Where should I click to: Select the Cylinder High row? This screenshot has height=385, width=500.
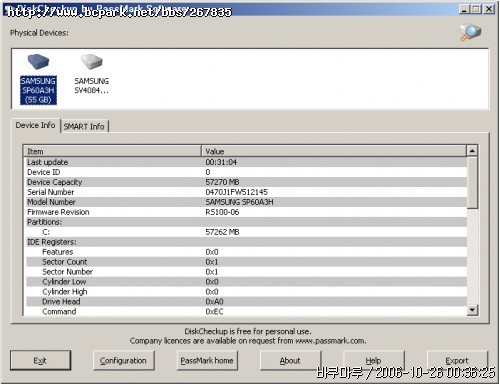pyautogui.click(x=245, y=292)
